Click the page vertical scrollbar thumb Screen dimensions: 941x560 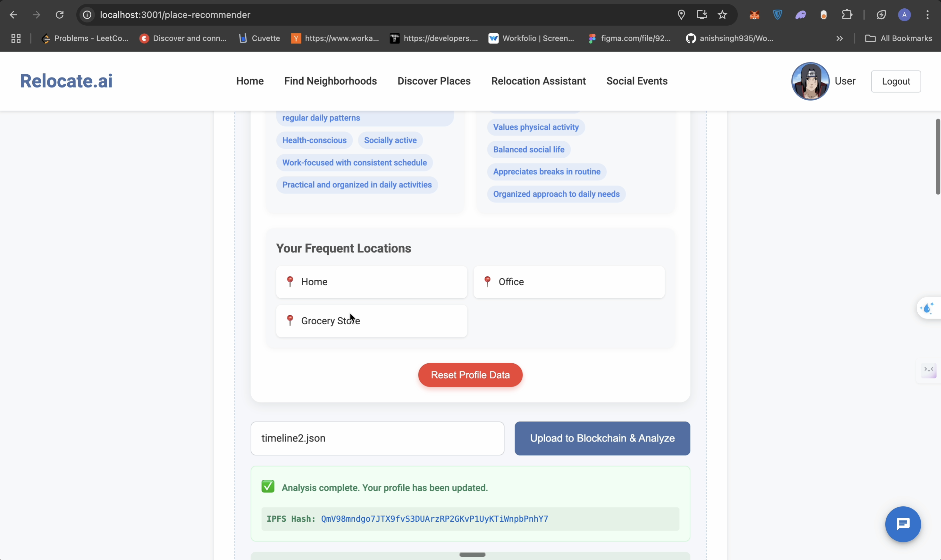[x=938, y=156]
